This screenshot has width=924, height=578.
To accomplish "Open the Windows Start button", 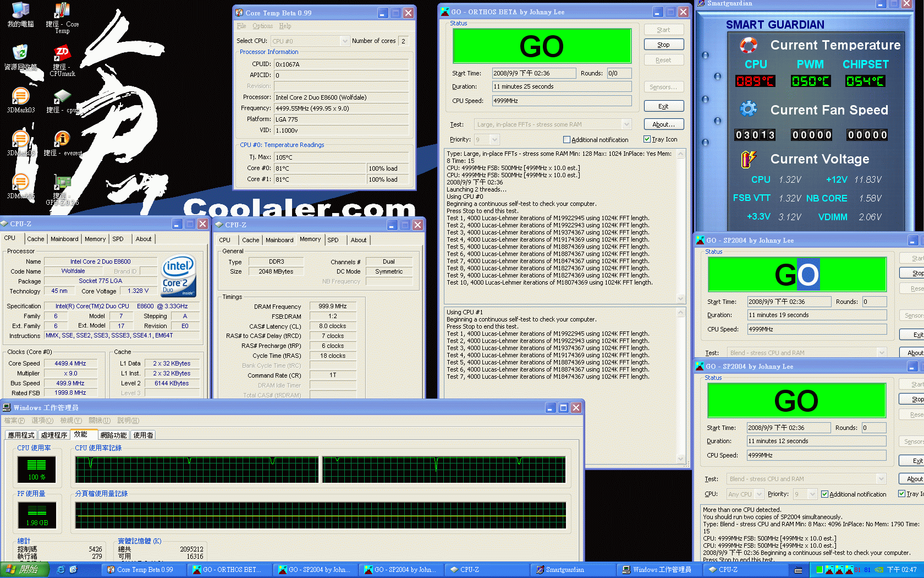I will click(x=24, y=569).
